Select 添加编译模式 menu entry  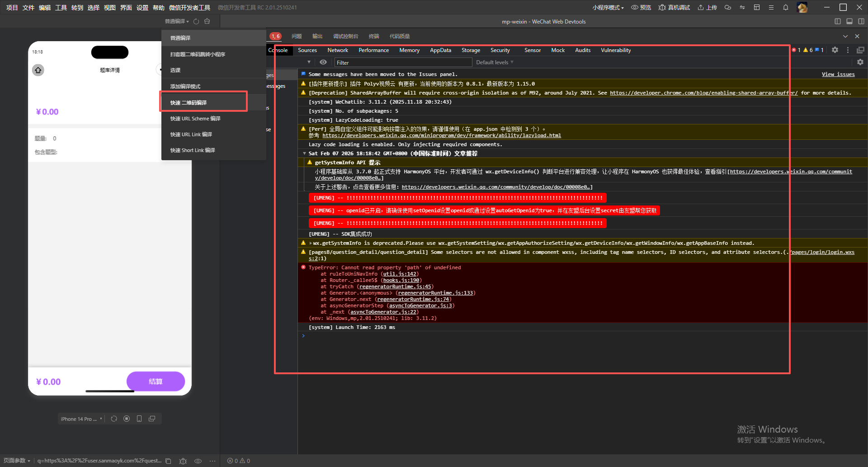tap(213, 86)
